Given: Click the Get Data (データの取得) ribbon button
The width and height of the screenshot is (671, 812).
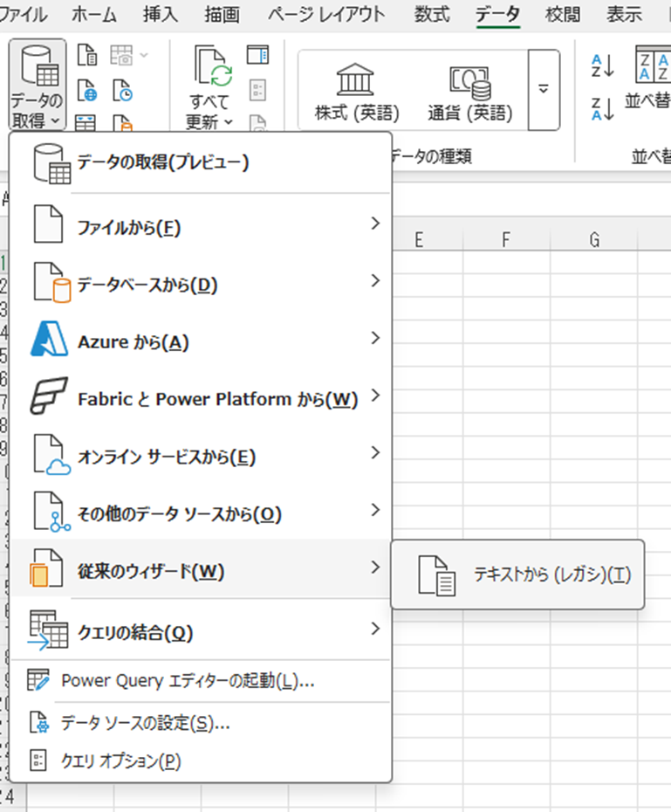Looking at the screenshot, I should 37,86.
